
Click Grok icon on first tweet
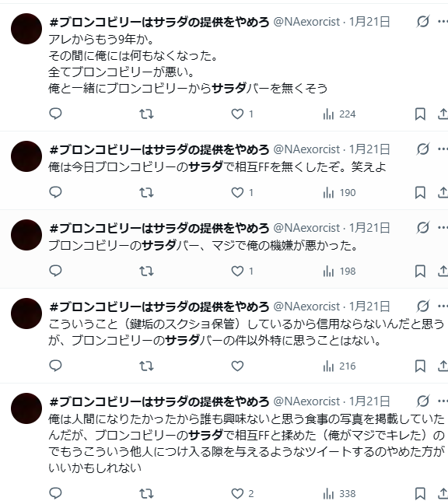click(423, 22)
